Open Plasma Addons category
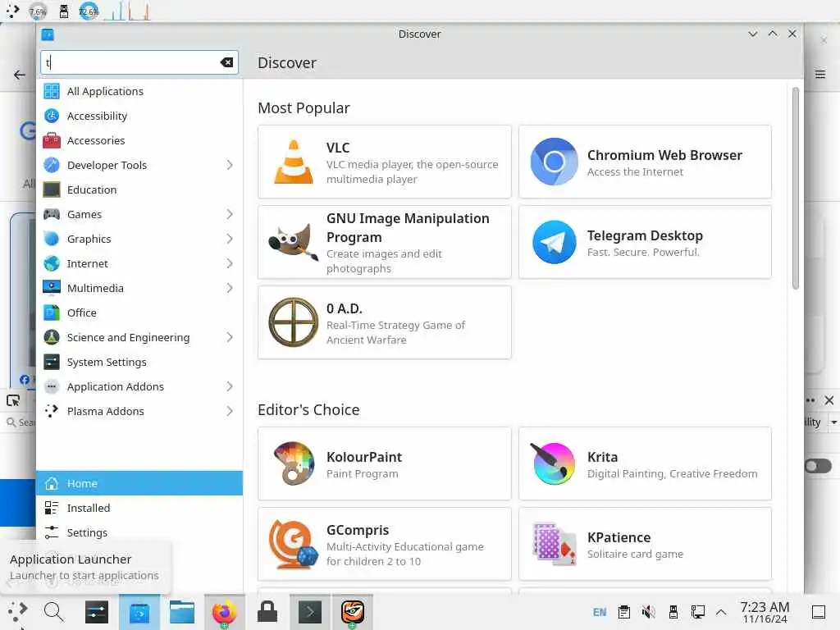This screenshot has height=630, width=840. (139, 412)
